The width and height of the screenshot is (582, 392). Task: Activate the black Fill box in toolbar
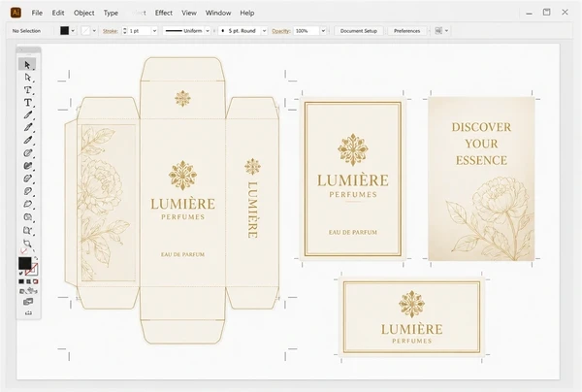(x=24, y=263)
